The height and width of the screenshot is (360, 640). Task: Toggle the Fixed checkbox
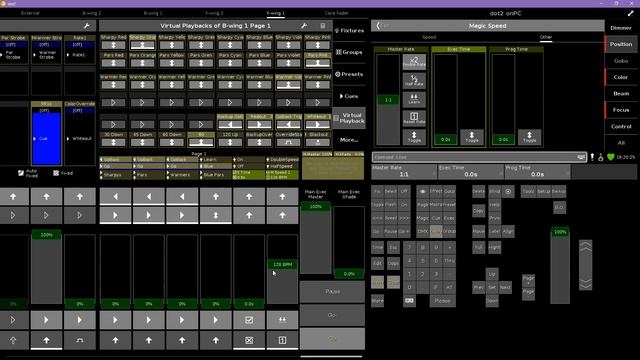[56, 173]
